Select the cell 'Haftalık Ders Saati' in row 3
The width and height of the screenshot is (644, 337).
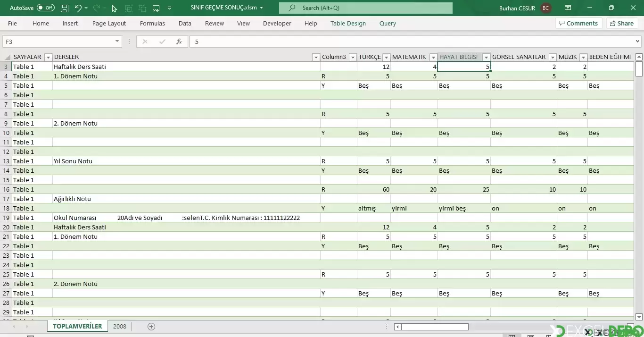(186, 67)
